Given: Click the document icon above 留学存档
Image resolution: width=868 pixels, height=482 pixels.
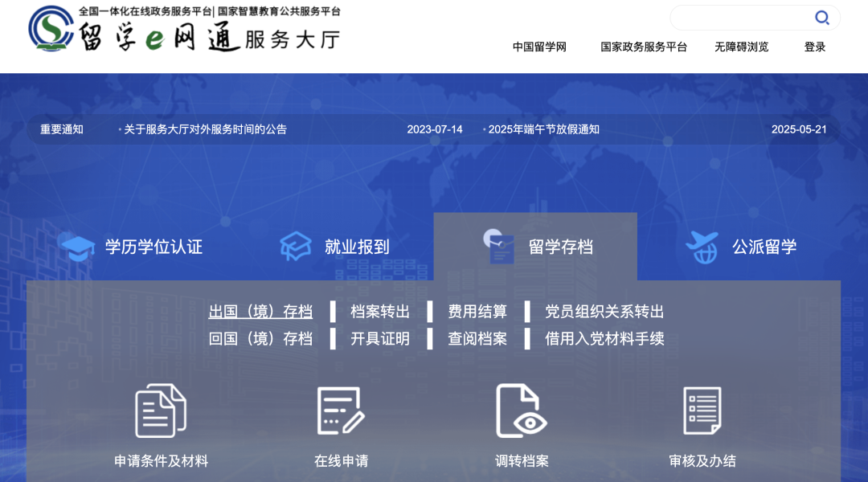Looking at the screenshot, I should coord(502,247).
